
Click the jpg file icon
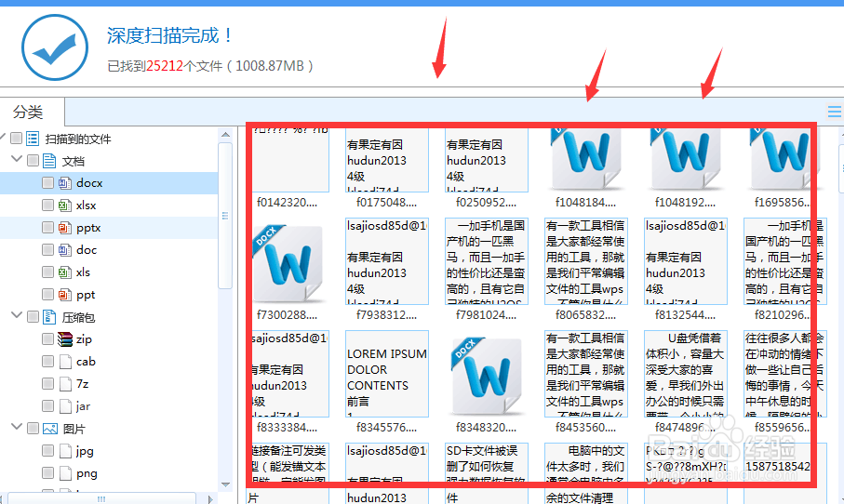pos(65,451)
